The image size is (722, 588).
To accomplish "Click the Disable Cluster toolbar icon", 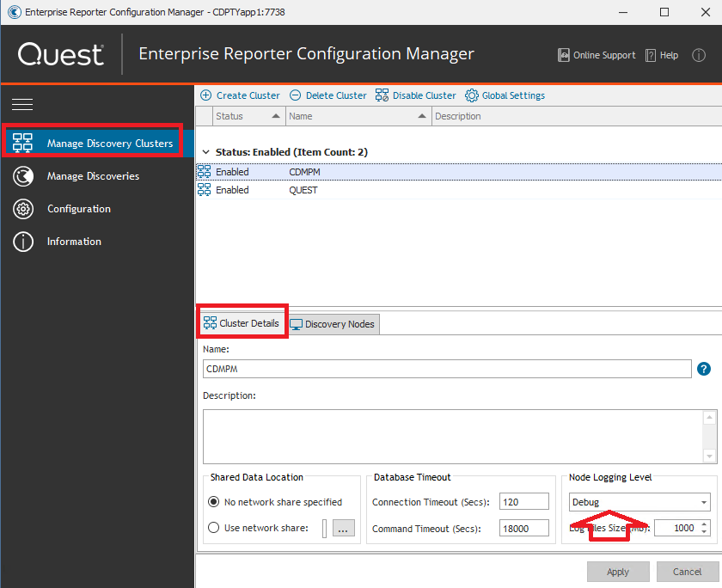I will [x=382, y=95].
